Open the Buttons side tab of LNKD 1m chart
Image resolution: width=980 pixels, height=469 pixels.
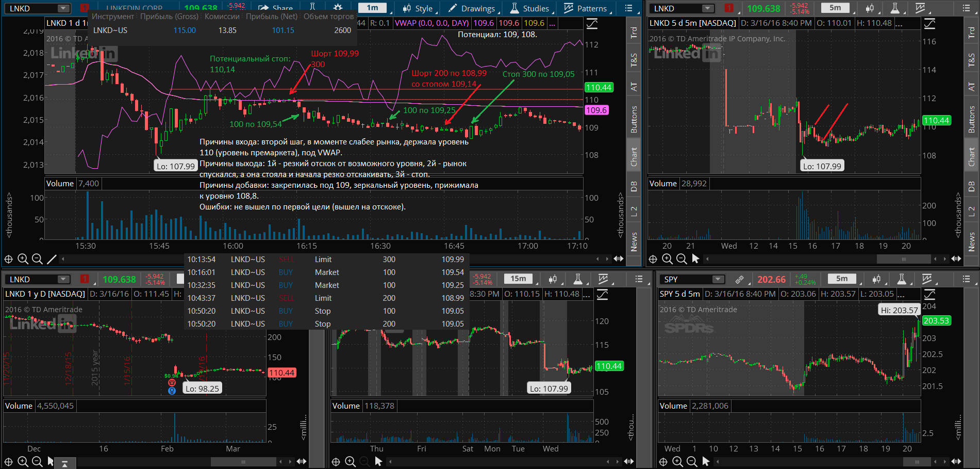click(634, 120)
